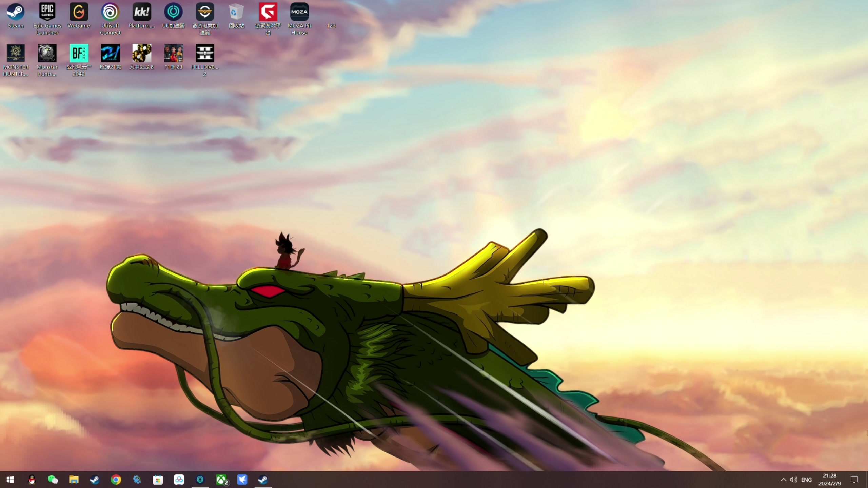Switch input language via ENG indicator
868x488 pixels.
point(806,480)
